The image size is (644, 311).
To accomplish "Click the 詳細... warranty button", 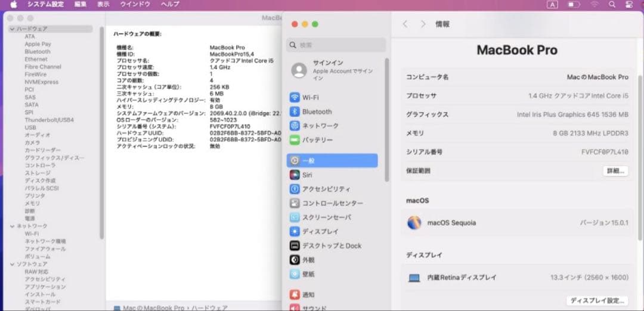I will pyautogui.click(x=615, y=170).
